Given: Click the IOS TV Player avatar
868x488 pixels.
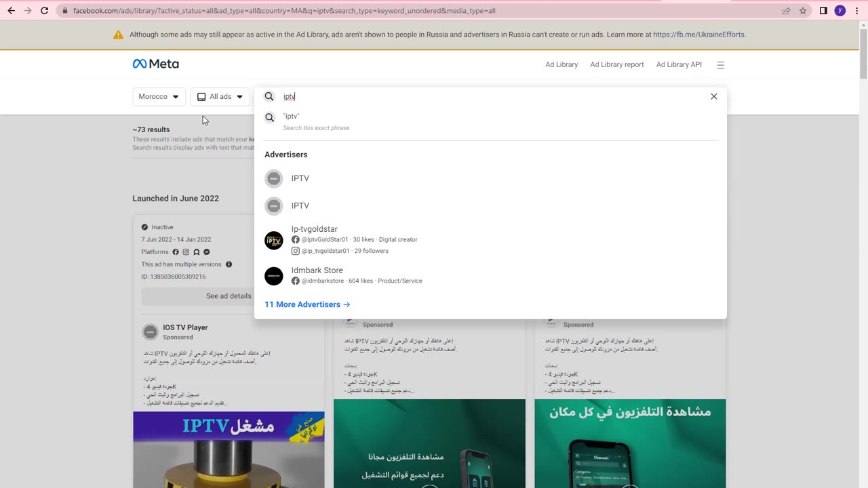Looking at the screenshot, I should pos(151,332).
